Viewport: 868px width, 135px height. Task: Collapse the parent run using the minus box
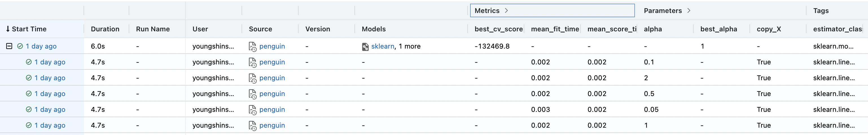9,46
